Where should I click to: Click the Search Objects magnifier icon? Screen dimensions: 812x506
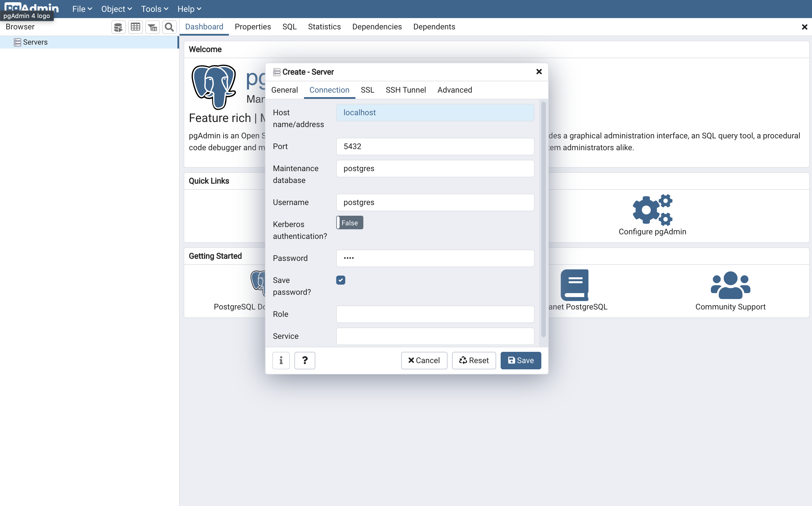(170, 27)
